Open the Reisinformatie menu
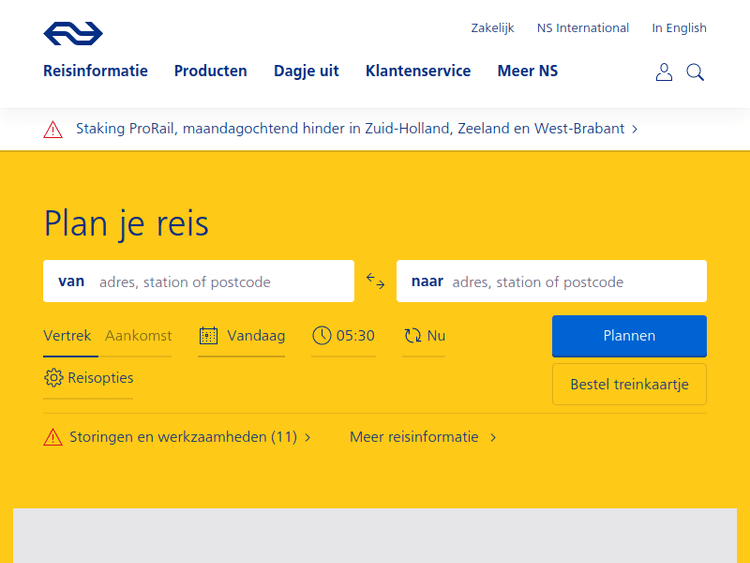The width and height of the screenshot is (750, 563). pyautogui.click(x=95, y=71)
